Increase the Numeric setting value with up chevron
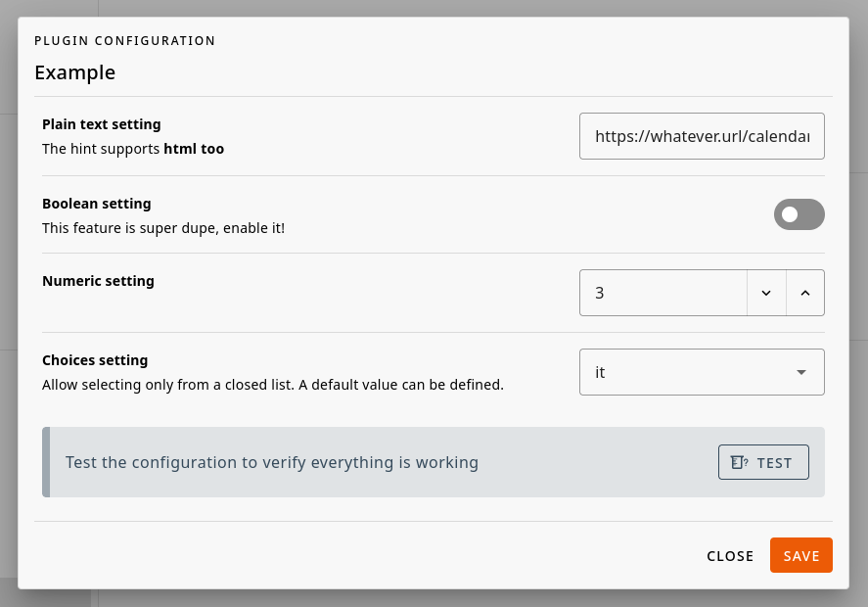Image resolution: width=868 pixels, height=607 pixels. (x=805, y=293)
